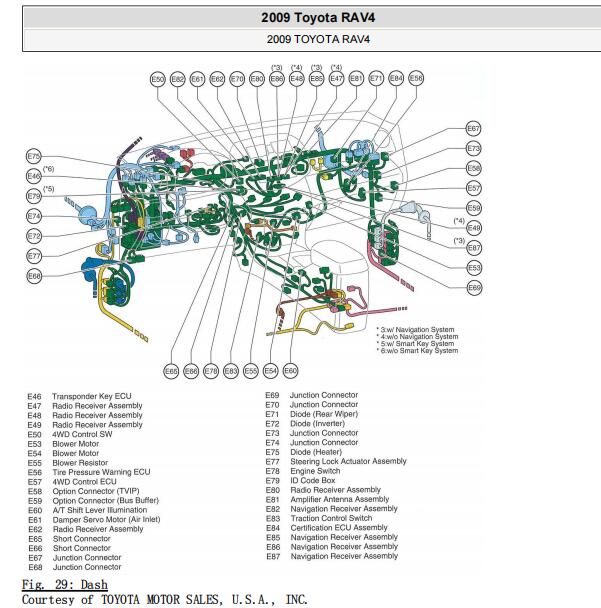Select the E55 callout circle in the diagram
Screen dimensions: 601x608
250,371
